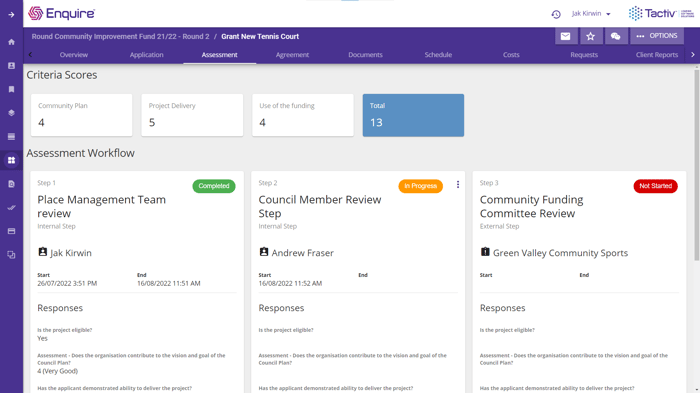This screenshot has width=700, height=393.
Task: Switch to the Client Reports tab
Action: (x=657, y=55)
